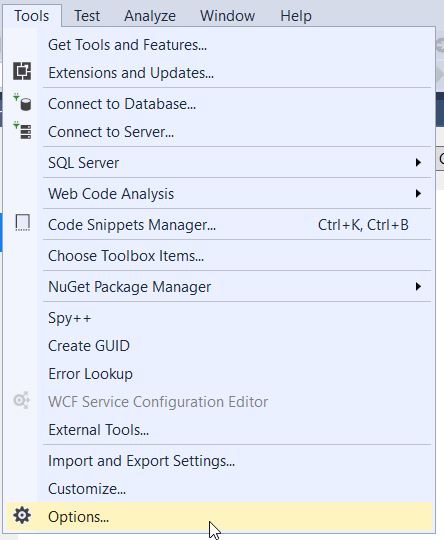Open the Test menu
Viewport: 444px width, 540px height.
pos(87,16)
